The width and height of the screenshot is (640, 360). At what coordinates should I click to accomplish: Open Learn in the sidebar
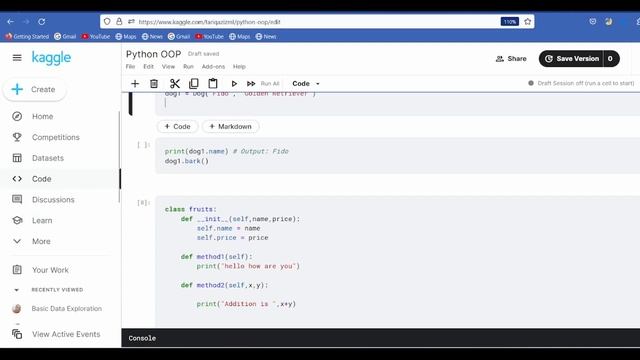click(42, 220)
